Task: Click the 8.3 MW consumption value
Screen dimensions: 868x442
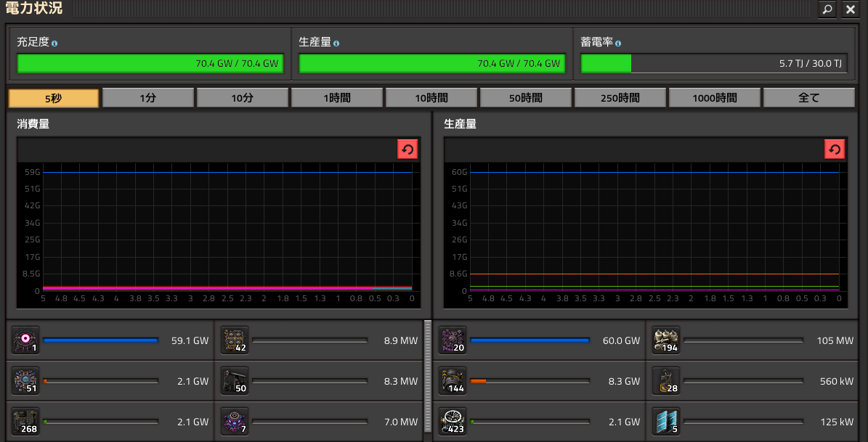Action: [x=401, y=381]
